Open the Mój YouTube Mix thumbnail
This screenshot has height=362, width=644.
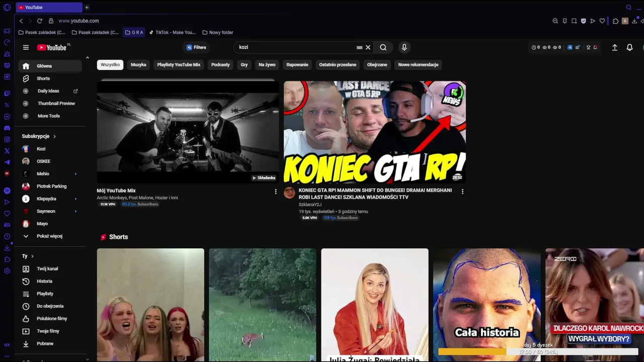coord(188,132)
